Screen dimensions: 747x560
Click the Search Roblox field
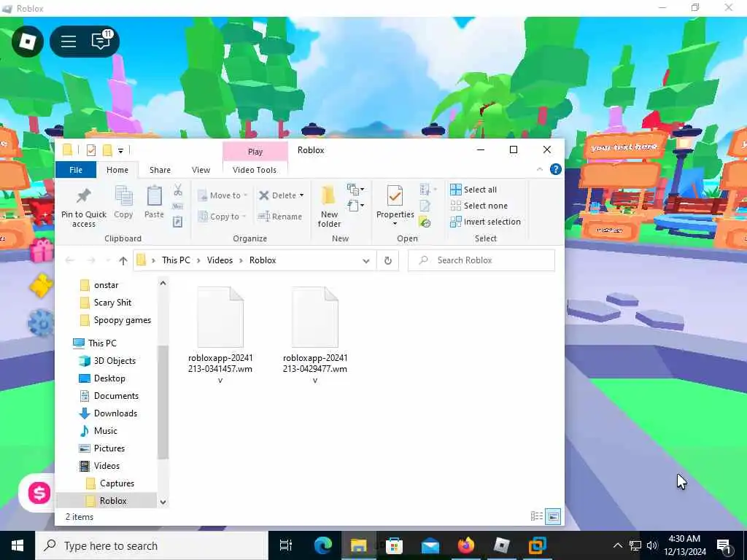coord(481,260)
